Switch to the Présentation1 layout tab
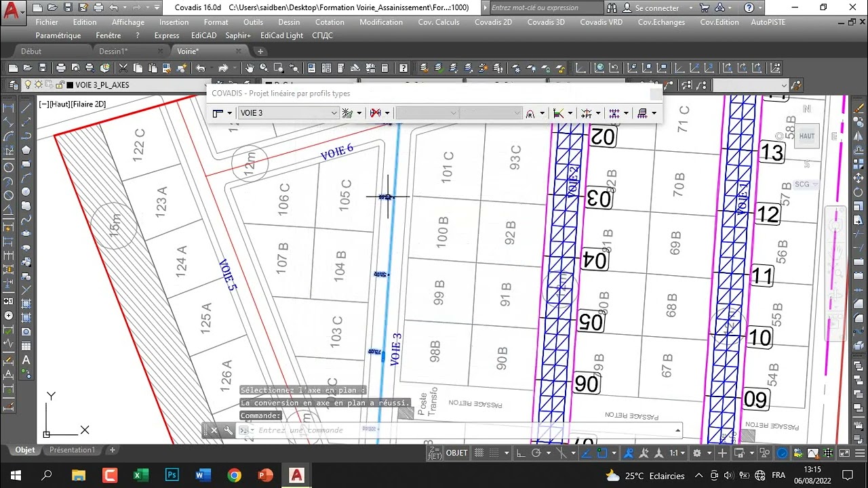 pyautogui.click(x=72, y=449)
